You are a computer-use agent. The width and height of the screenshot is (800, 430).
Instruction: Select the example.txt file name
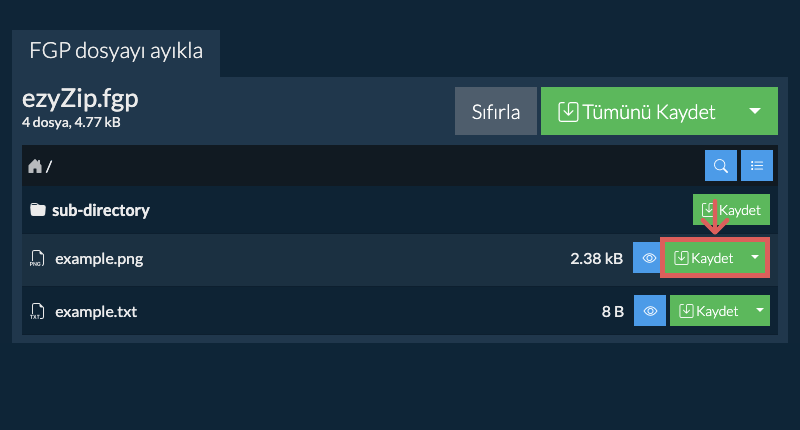[96, 312]
